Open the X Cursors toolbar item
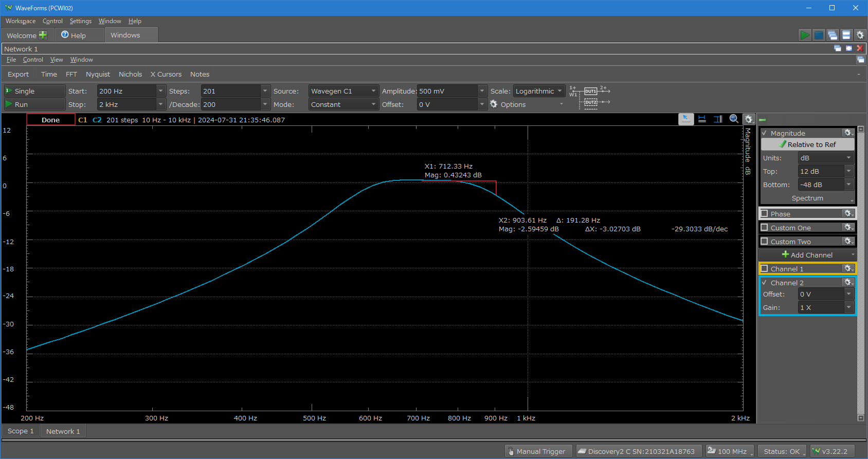Screen dimensions: 868x459 (x=166, y=74)
